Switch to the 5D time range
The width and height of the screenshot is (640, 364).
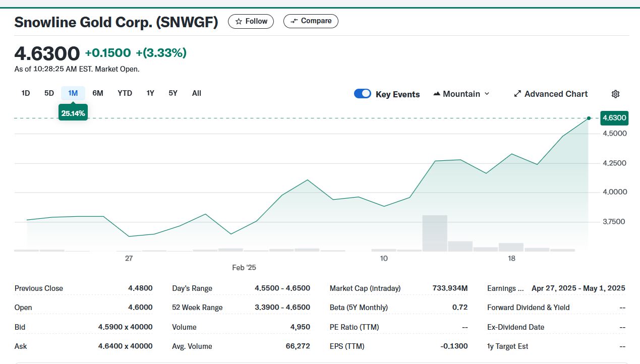(x=49, y=93)
